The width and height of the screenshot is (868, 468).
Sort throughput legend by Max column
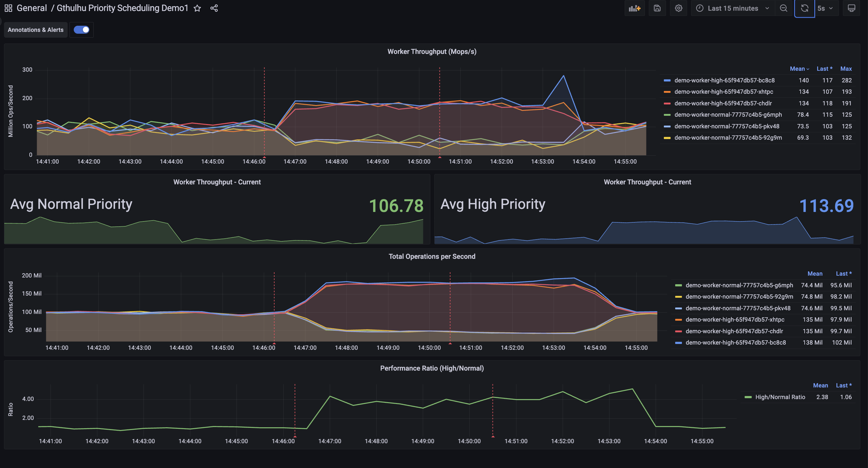coord(846,69)
